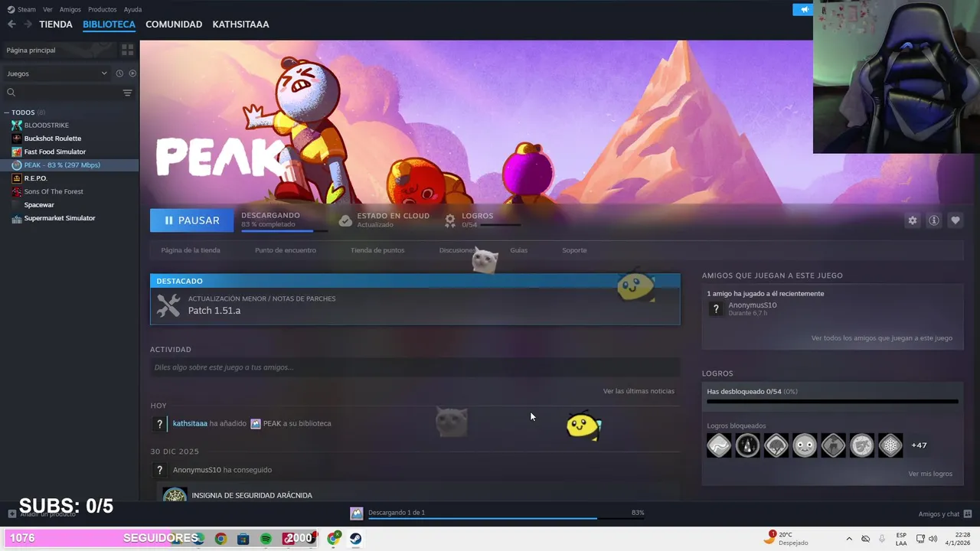
Task: Click the Fast Food Simulator game icon
Action: [x=17, y=152]
